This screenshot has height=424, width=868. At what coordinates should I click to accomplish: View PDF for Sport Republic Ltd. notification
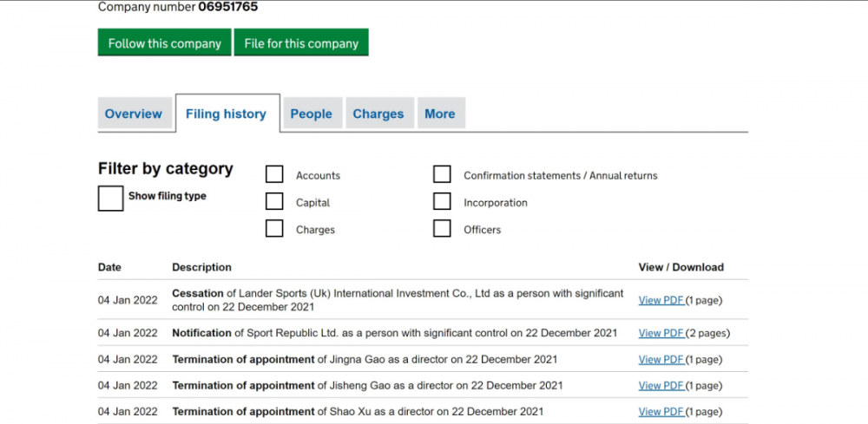[661, 333]
